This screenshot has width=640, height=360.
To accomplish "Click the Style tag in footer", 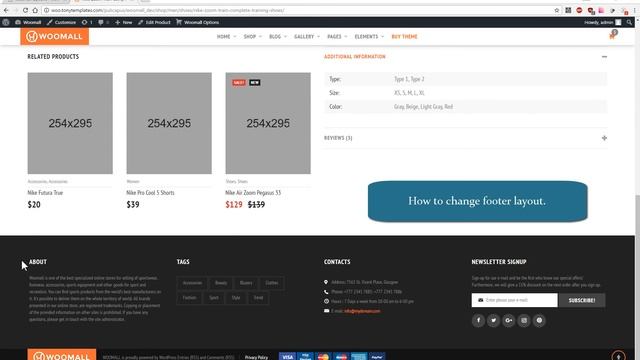I will click(x=236, y=298).
